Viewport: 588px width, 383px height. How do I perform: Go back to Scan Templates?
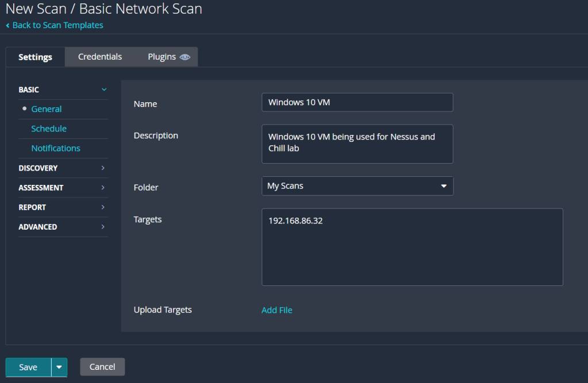pos(57,25)
